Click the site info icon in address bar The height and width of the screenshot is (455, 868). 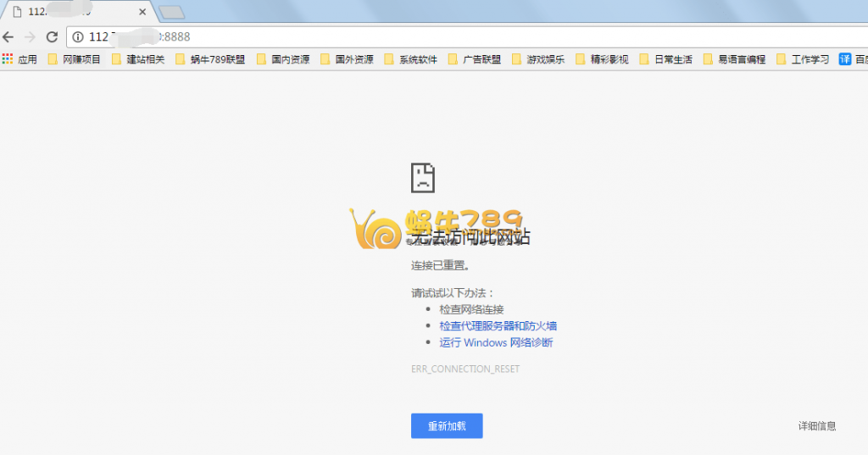click(78, 37)
